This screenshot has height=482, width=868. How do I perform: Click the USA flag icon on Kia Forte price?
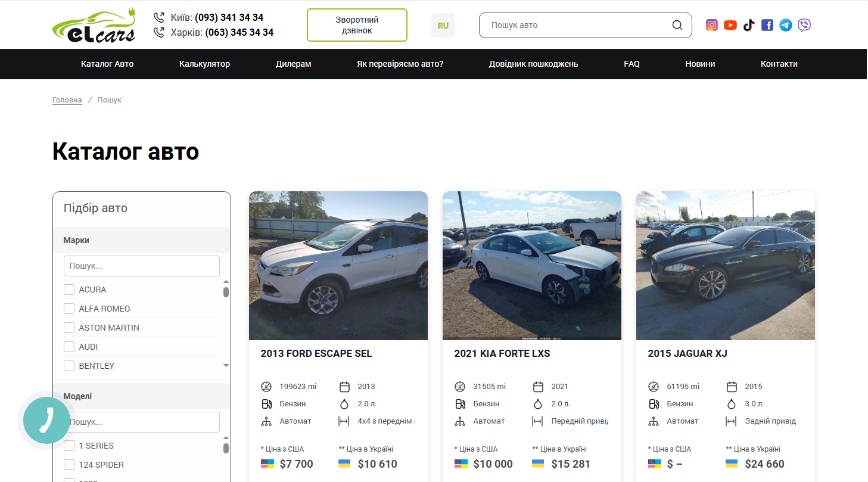pyautogui.click(x=461, y=464)
